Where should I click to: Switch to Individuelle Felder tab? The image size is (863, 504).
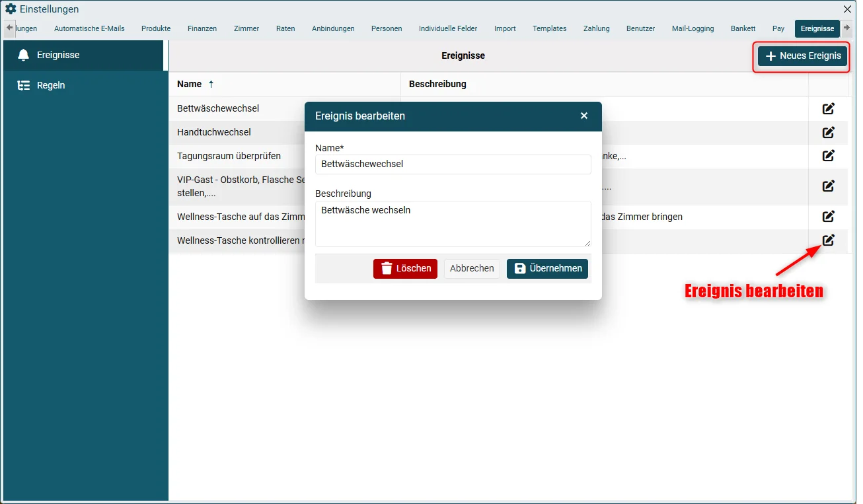point(448,28)
